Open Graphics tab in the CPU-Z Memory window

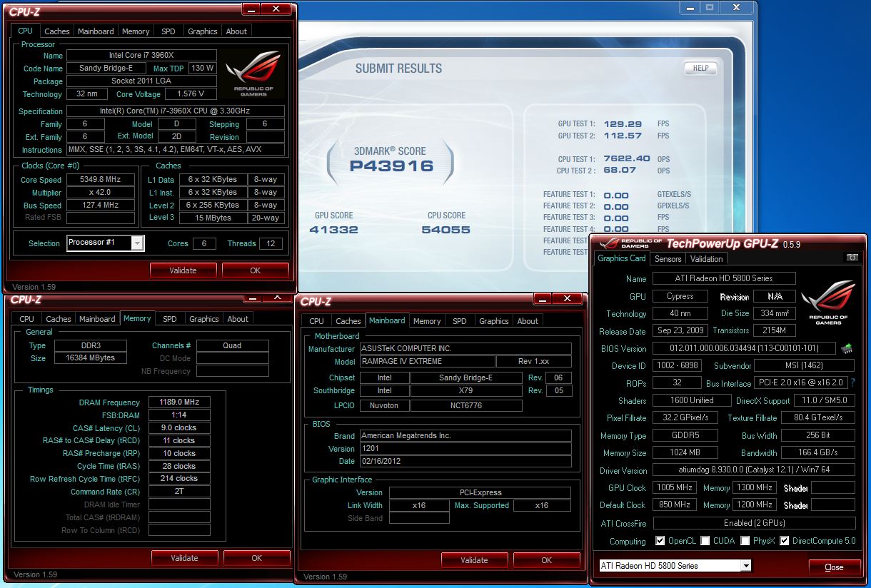[x=204, y=319]
